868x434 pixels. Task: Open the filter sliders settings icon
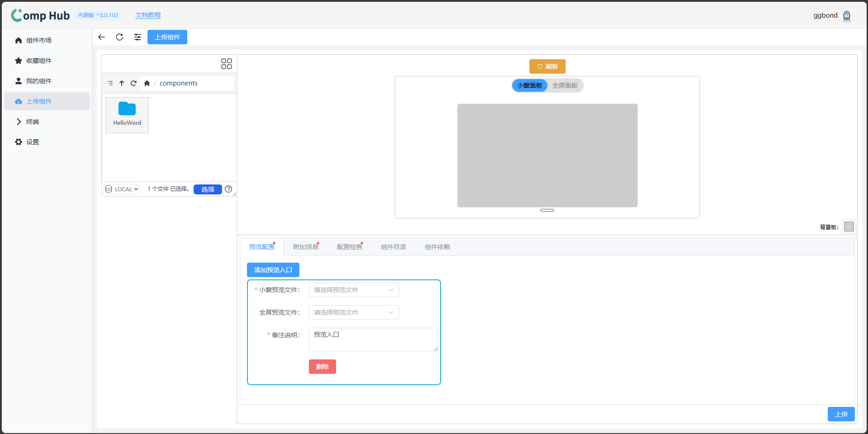[138, 37]
